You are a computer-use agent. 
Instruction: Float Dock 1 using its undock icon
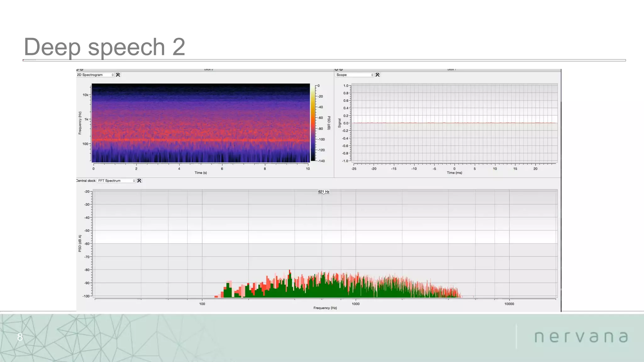pos(341,69)
